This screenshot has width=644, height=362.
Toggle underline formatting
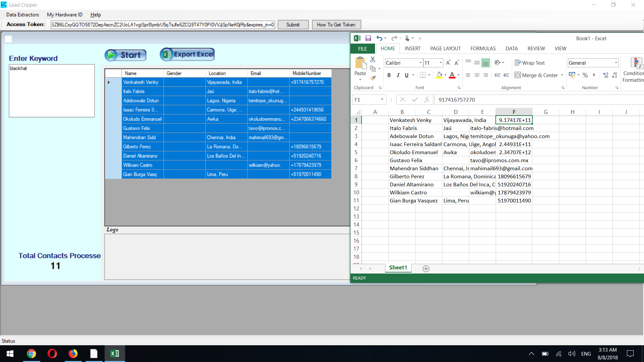(x=407, y=75)
